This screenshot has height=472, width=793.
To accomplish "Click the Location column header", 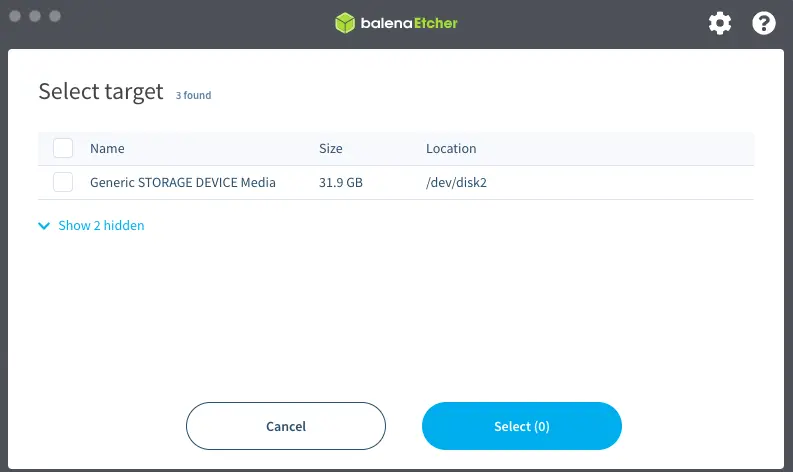I will (x=451, y=148).
